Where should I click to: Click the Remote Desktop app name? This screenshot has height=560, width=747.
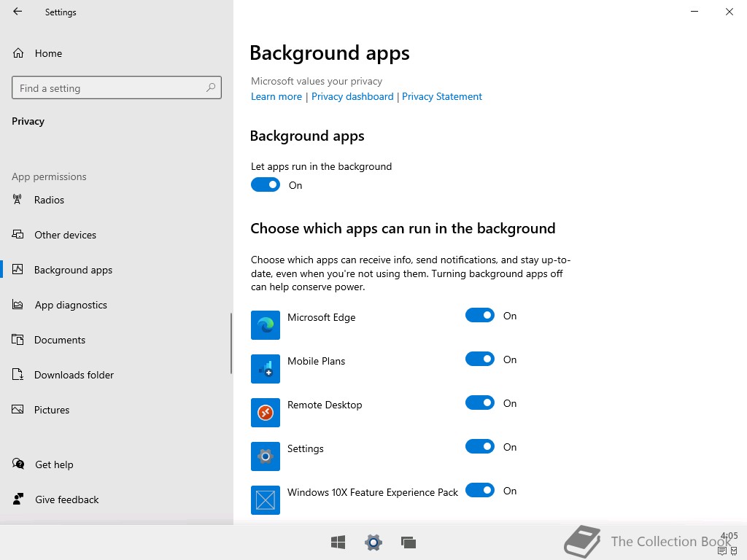[x=325, y=405]
